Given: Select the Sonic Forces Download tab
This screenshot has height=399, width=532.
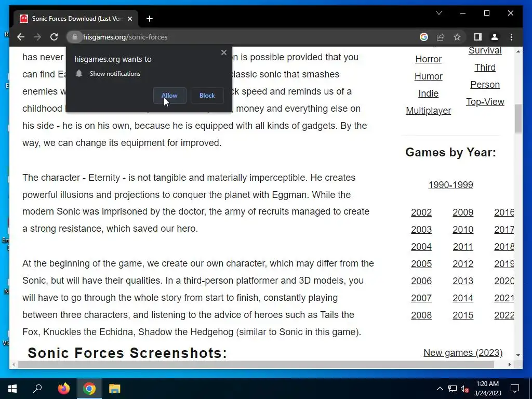Looking at the screenshot, I should coord(76,19).
